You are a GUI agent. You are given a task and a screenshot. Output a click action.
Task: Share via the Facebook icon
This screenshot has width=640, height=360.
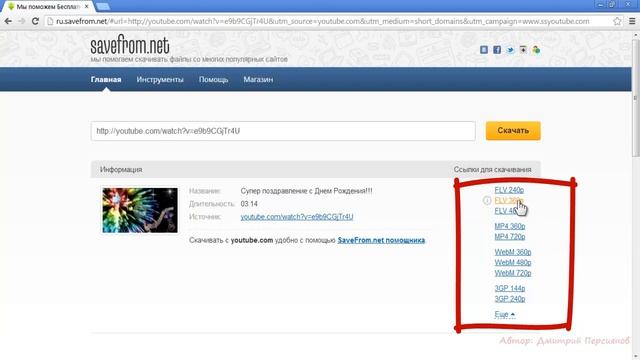pyautogui.click(x=497, y=50)
